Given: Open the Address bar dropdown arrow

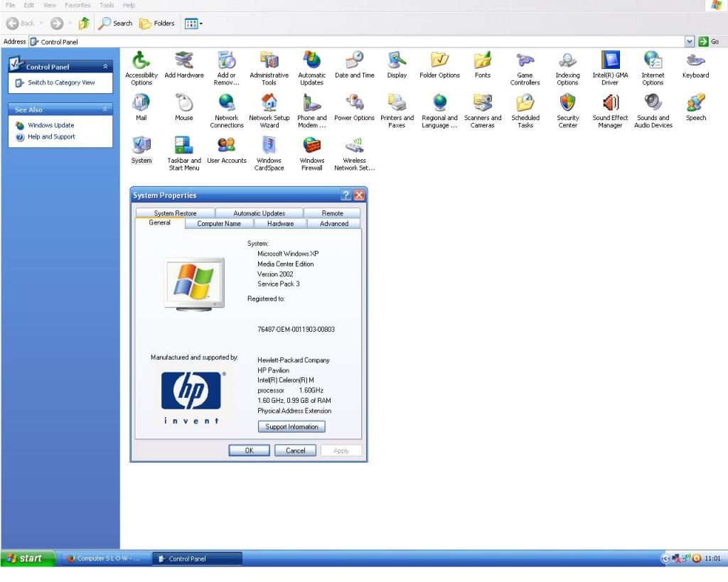Looking at the screenshot, I should 689,42.
